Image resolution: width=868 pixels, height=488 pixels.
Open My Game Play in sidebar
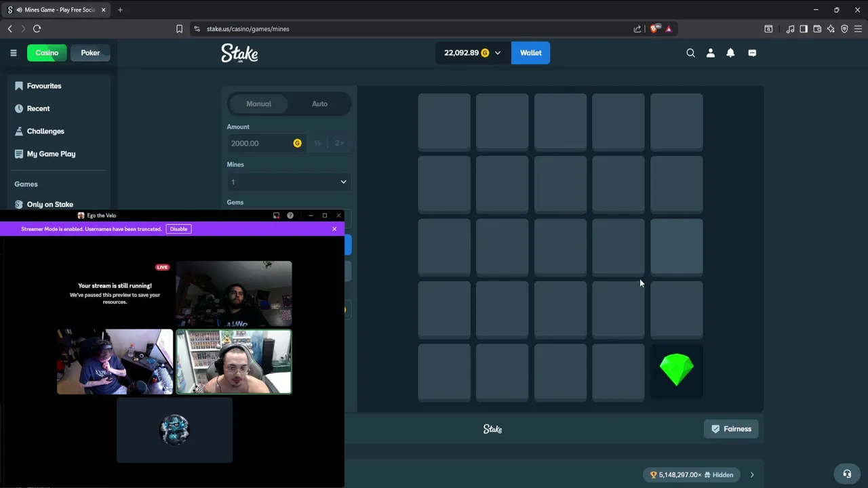pos(51,154)
